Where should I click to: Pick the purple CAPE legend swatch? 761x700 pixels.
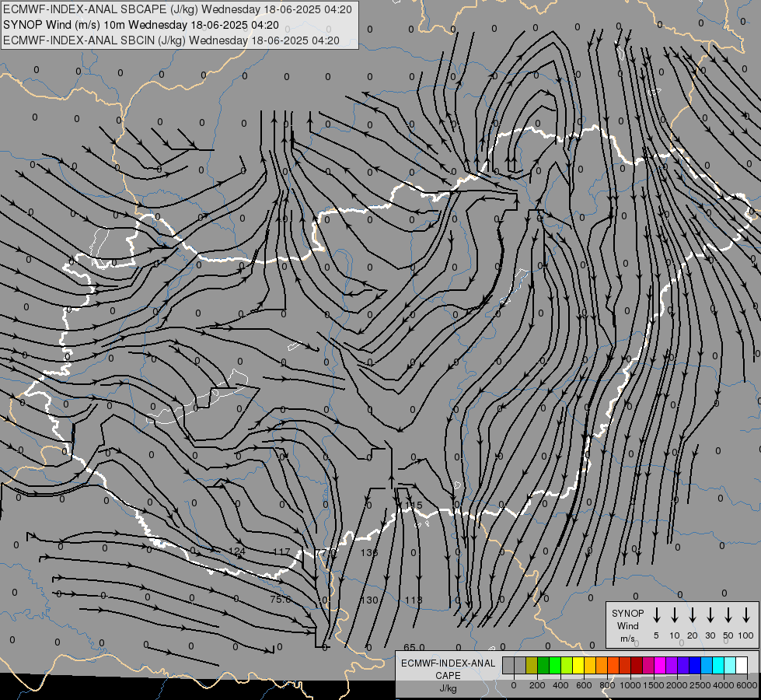coord(672,665)
